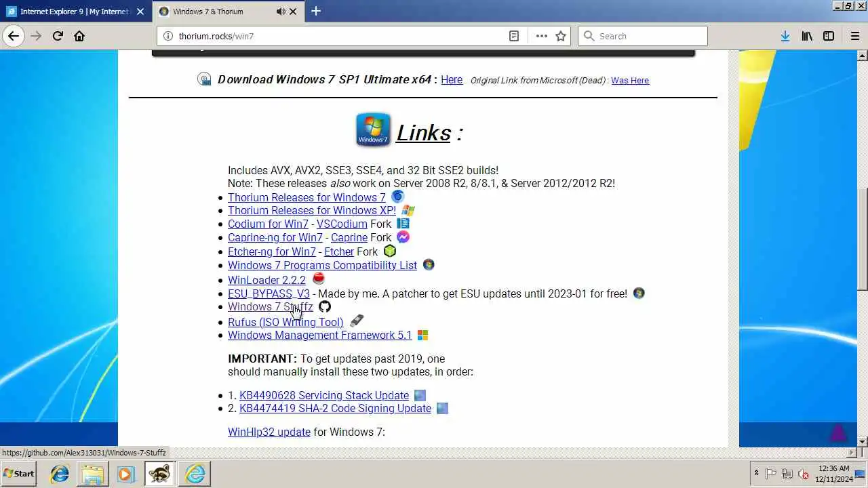Open the Rufus (ISO Writing Tool) link
Screen dimensions: 868x488
point(285,322)
